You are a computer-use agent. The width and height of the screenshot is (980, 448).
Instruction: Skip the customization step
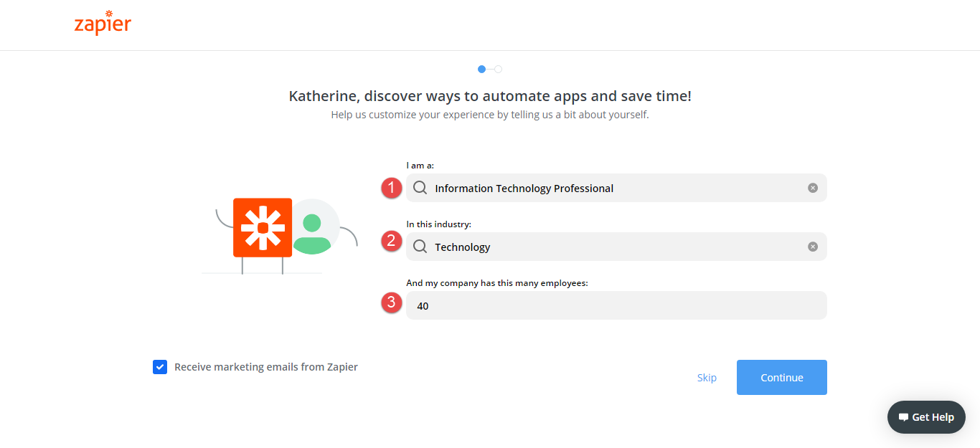tap(707, 378)
